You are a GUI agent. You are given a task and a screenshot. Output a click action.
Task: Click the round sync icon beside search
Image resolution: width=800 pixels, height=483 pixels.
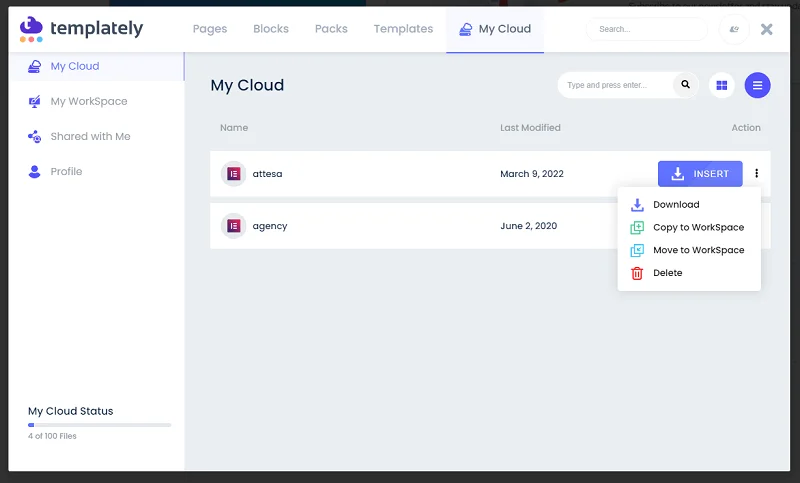(734, 29)
